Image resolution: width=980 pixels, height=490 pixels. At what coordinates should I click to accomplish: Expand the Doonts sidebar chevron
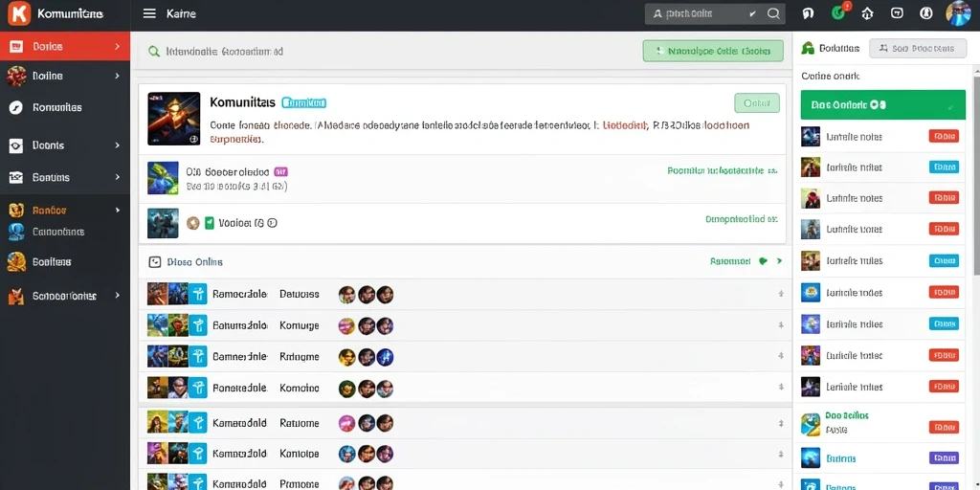click(117, 145)
